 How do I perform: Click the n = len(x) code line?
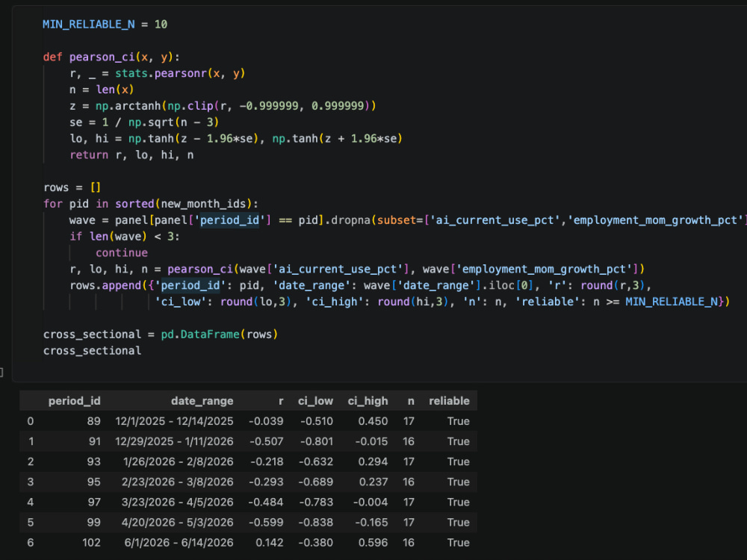point(102,90)
